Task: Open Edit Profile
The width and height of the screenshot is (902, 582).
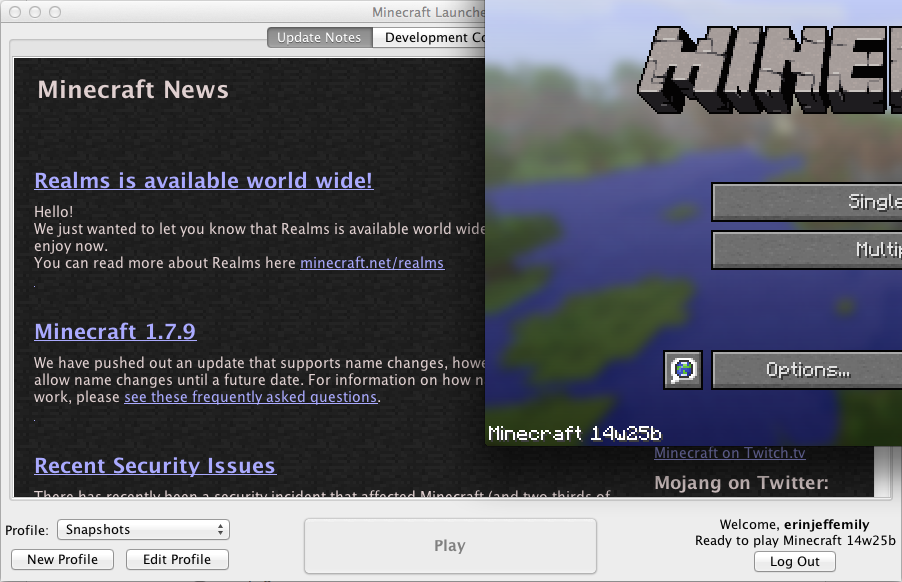Action: [x=177, y=560]
